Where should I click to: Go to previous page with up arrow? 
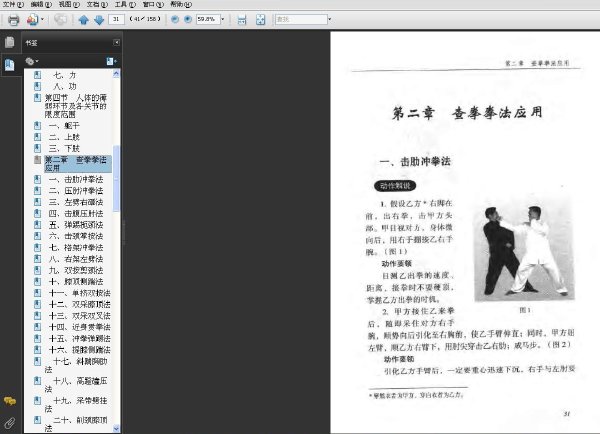(83, 19)
